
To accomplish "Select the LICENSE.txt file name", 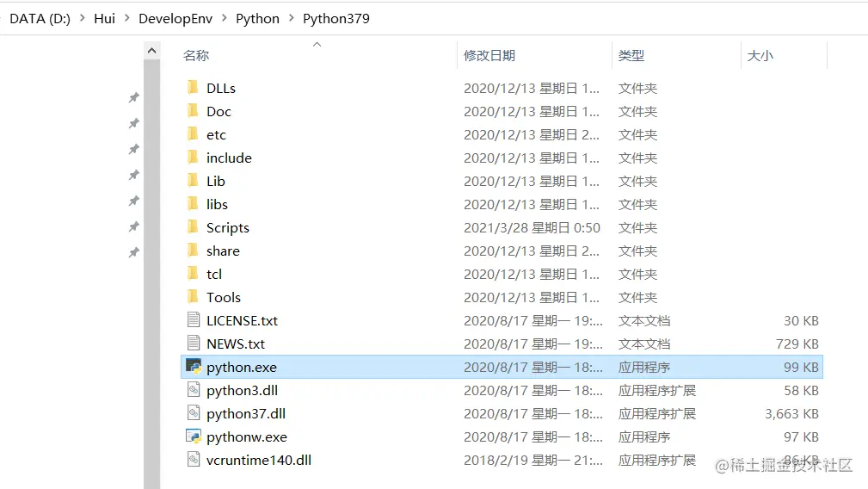I will pos(242,320).
